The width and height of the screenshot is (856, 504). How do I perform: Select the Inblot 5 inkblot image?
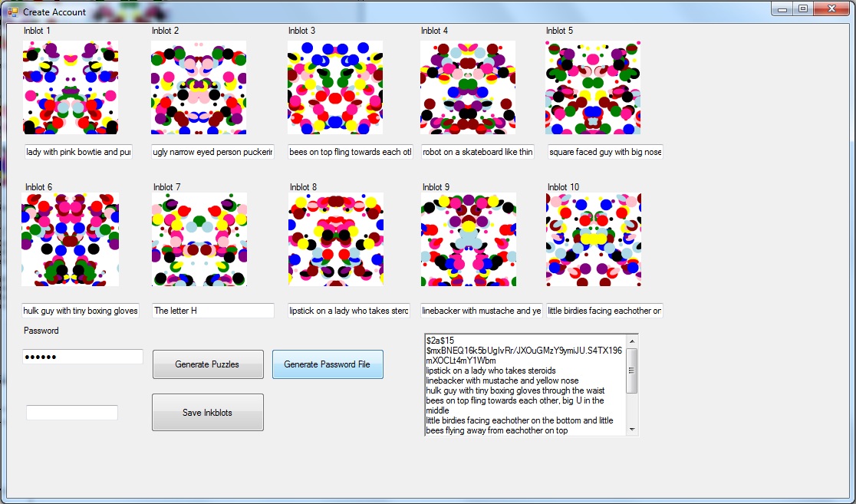(x=593, y=87)
